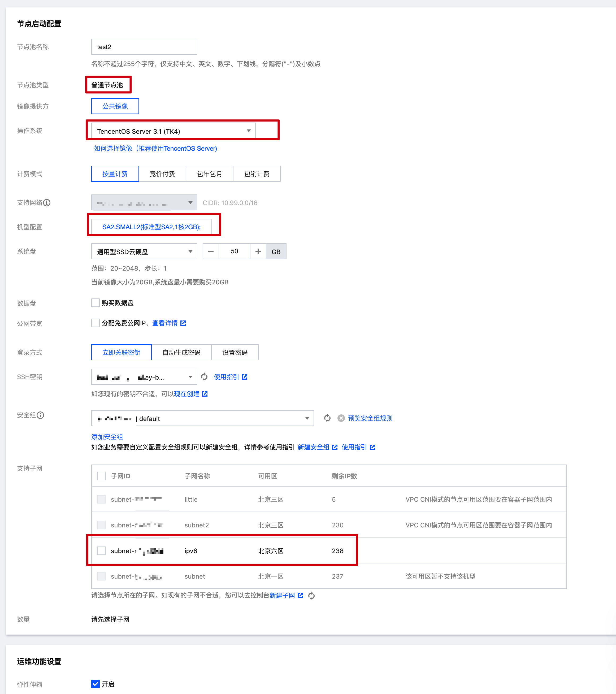This screenshot has width=616, height=694.
Task: Click refresh icon next to security group dropdown
Action: (327, 418)
